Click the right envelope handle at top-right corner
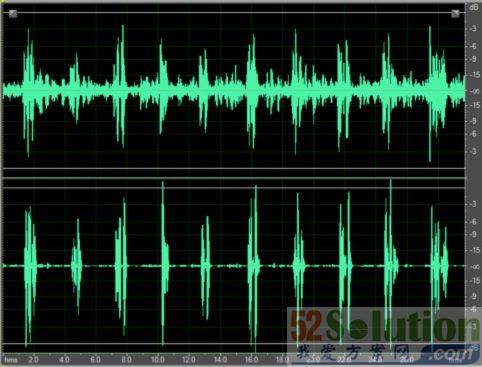The height and width of the screenshot is (367, 482). point(455,14)
